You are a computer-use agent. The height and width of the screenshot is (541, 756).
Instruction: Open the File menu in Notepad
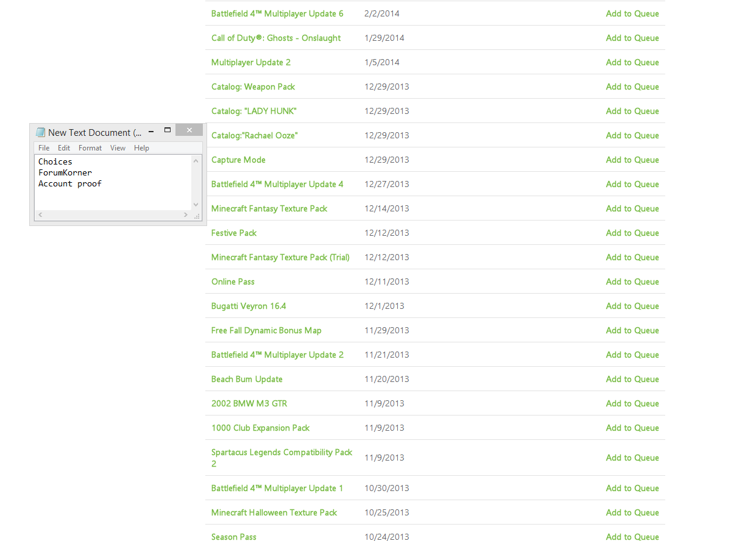point(44,148)
